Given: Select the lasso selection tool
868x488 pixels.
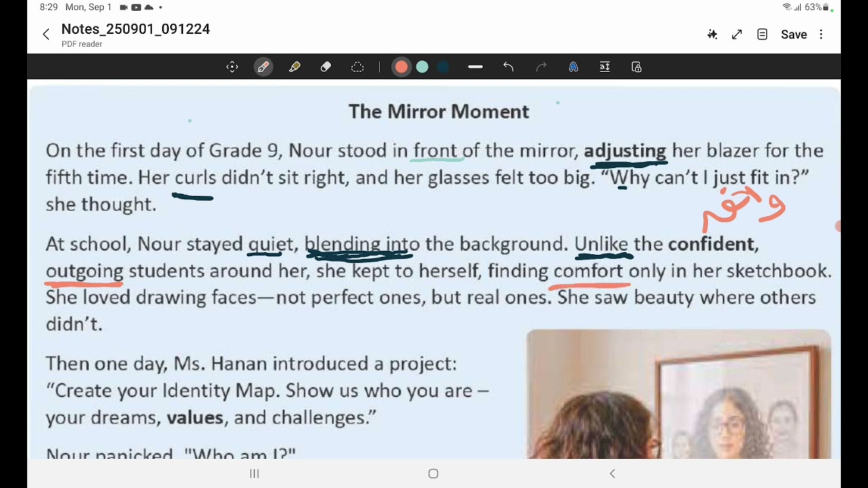Looking at the screenshot, I should pos(357,67).
